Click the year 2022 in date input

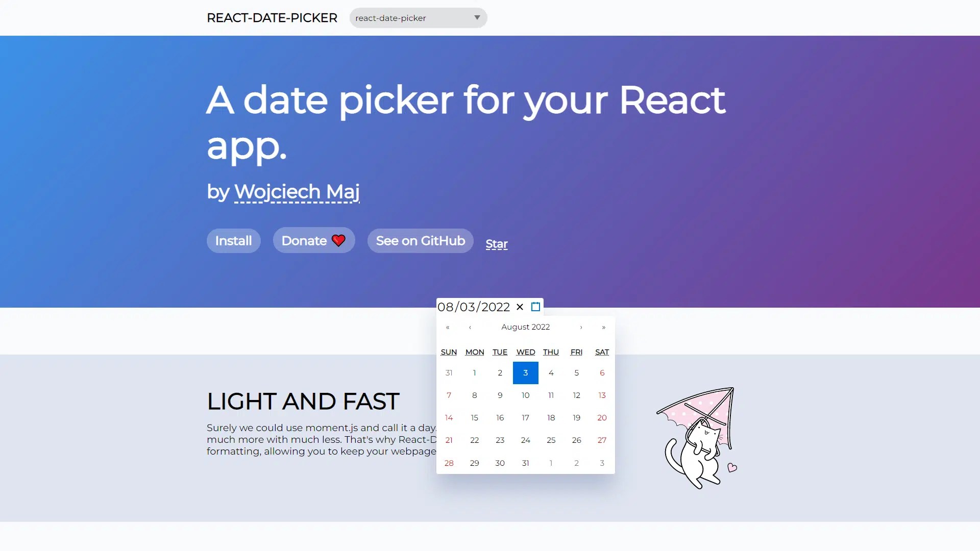point(495,307)
